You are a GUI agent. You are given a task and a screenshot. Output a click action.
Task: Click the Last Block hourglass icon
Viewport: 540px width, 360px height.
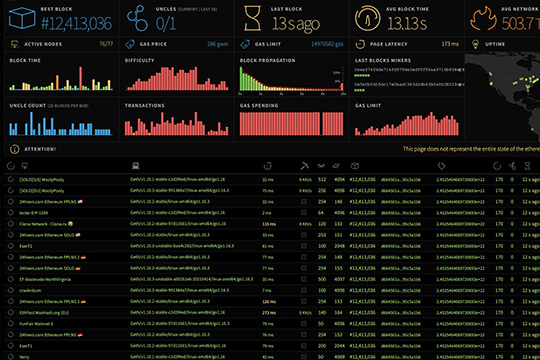[x=252, y=18]
